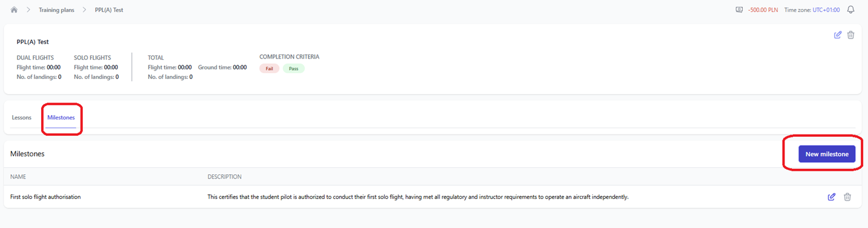Select the Pass completion criteria badge
Viewport: 868px width, 228px height.
click(294, 69)
